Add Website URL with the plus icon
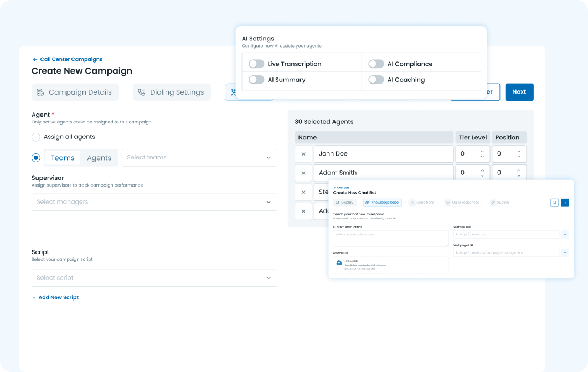This screenshot has height=372, width=588. click(565, 235)
